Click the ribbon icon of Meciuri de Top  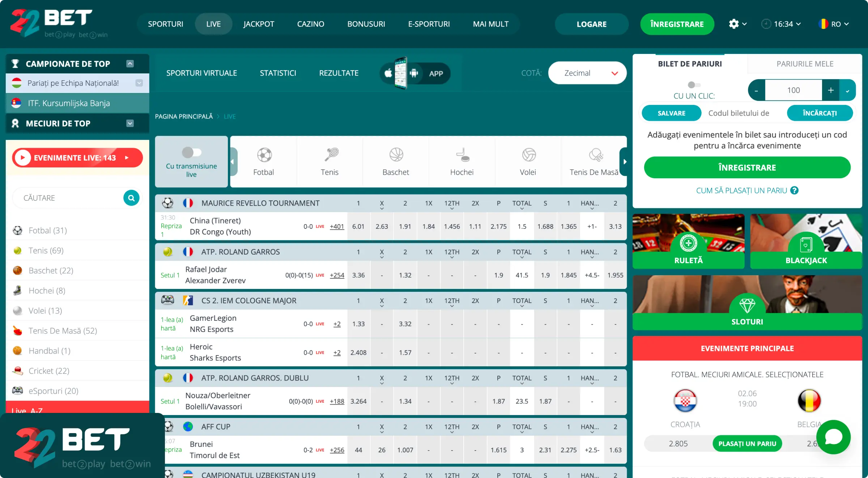pyautogui.click(x=15, y=123)
